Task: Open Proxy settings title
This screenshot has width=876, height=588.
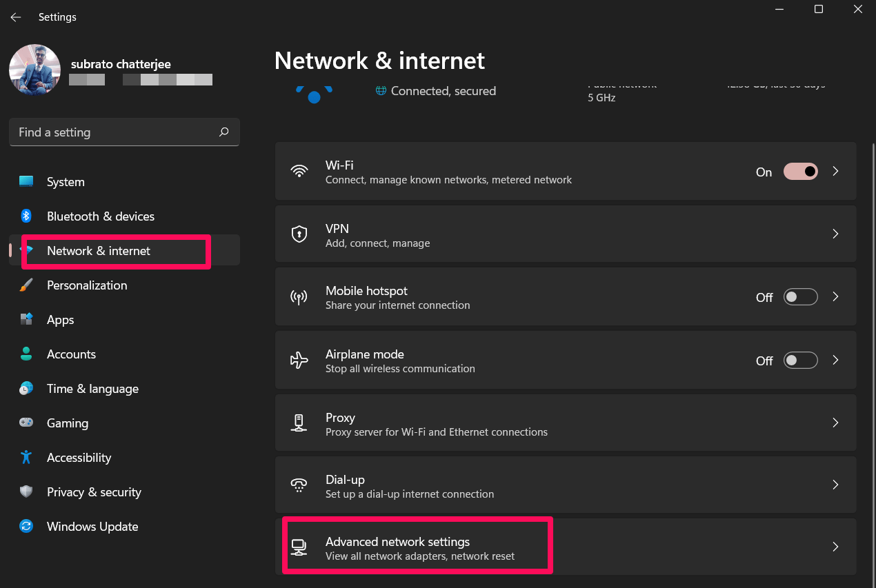Action: point(340,418)
